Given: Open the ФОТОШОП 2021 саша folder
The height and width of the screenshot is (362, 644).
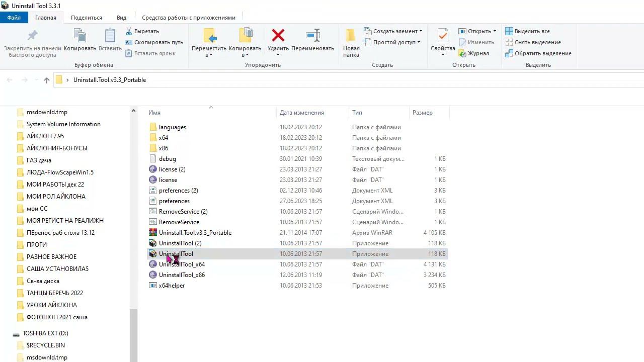Looking at the screenshot, I should (x=57, y=317).
